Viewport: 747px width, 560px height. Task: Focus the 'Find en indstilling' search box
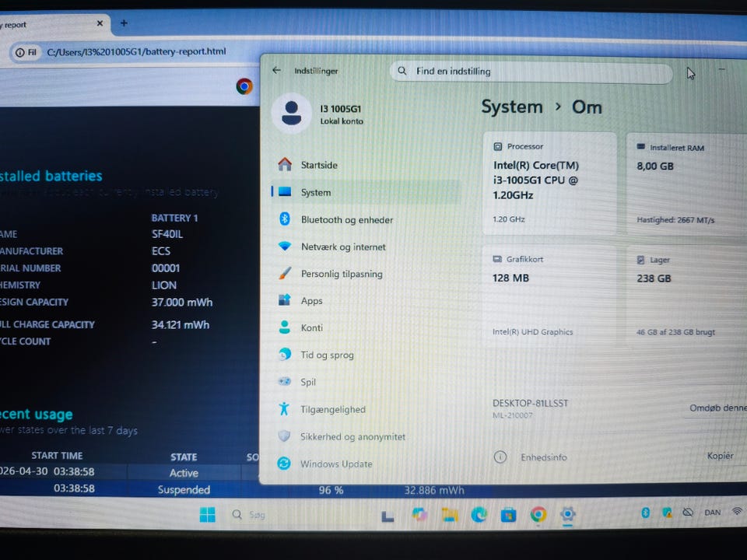point(531,72)
